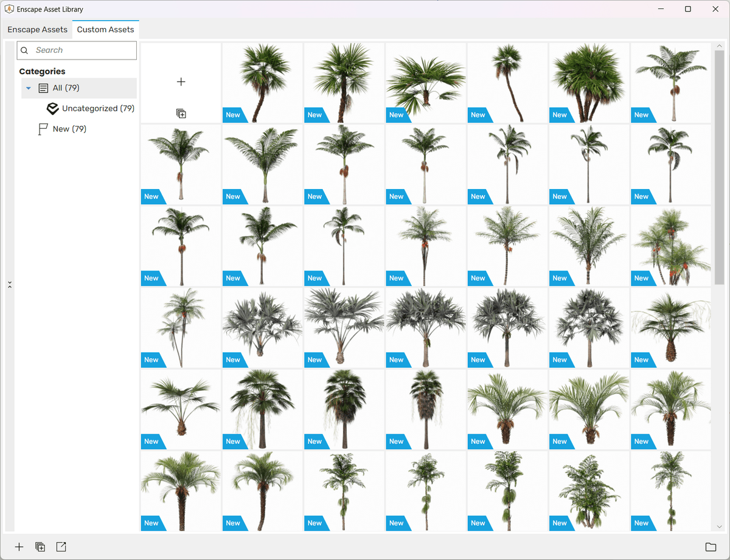Collapse the categories sidebar using the edge handle
This screenshot has width=730, height=560.
click(10, 285)
